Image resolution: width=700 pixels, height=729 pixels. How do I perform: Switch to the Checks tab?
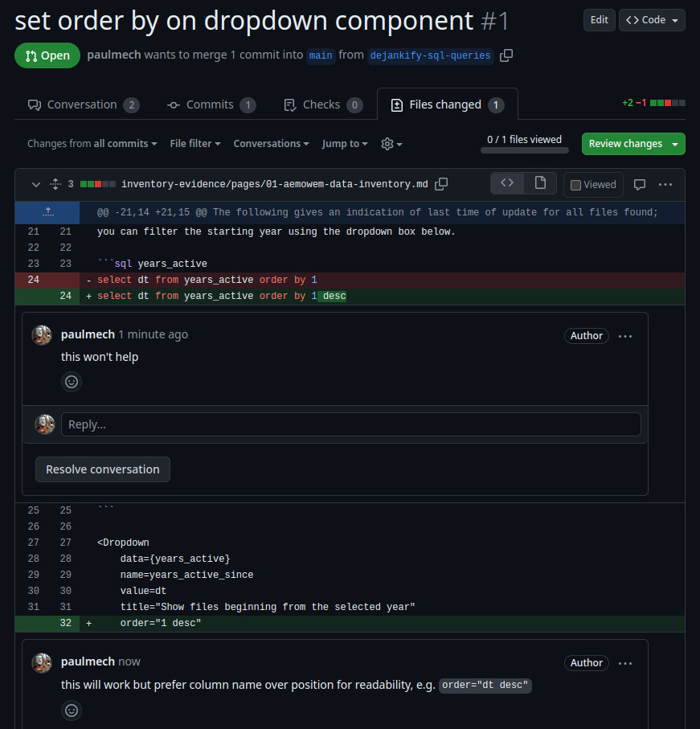(323, 104)
